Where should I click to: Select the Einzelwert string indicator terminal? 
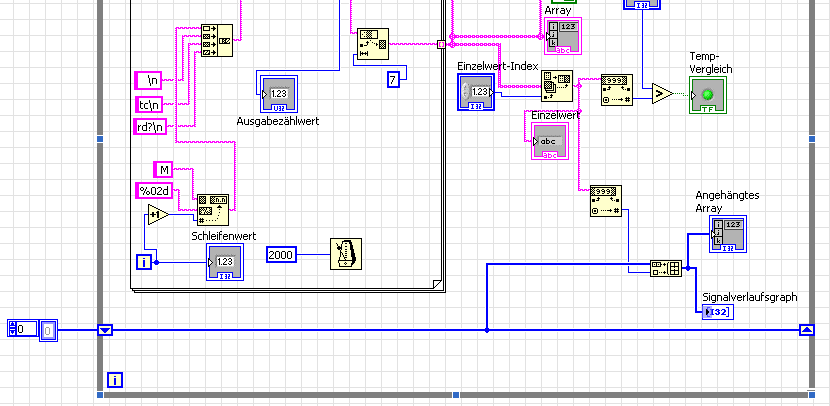click(x=550, y=141)
